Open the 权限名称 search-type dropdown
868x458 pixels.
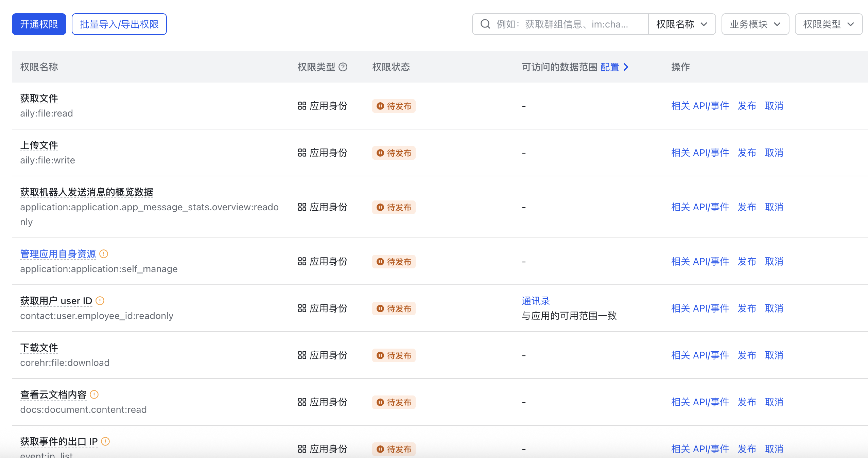coord(681,24)
